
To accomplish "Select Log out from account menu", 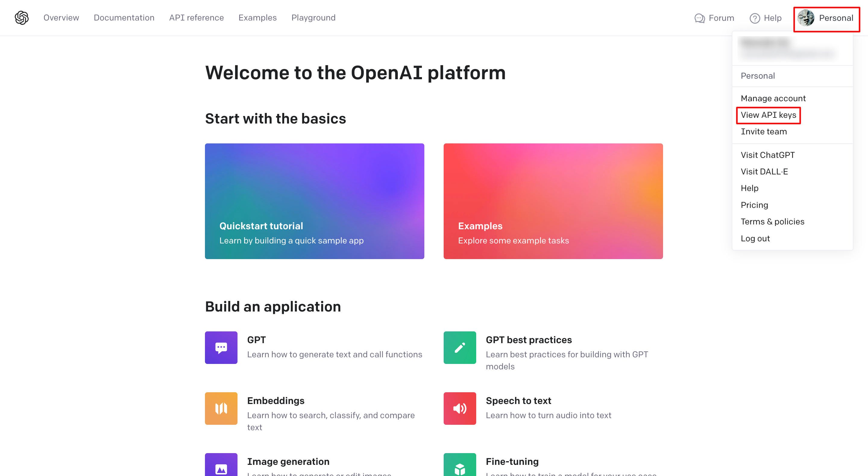I will click(755, 239).
